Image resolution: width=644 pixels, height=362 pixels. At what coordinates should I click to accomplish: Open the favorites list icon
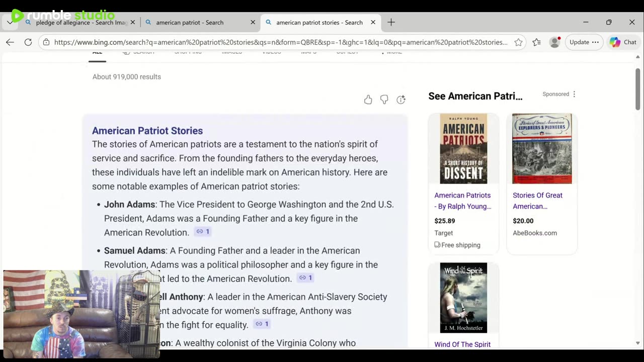537,42
